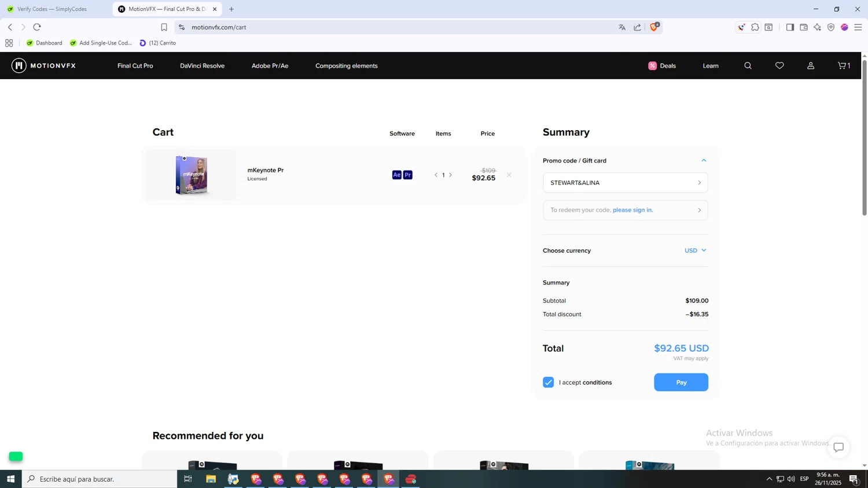
Task: Open a new browser tab
Action: (x=231, y=9)
